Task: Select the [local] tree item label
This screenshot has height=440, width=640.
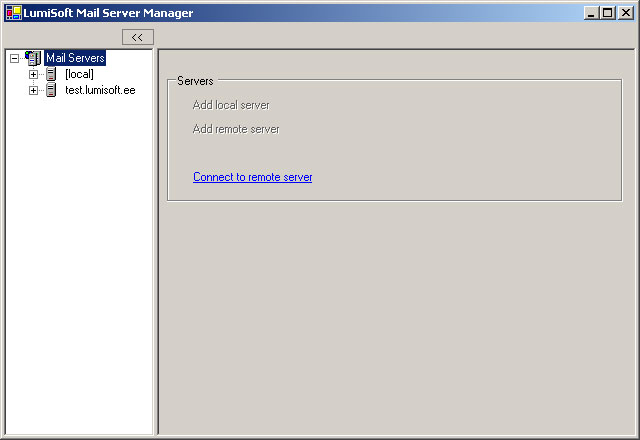Action: click(79, 74)
